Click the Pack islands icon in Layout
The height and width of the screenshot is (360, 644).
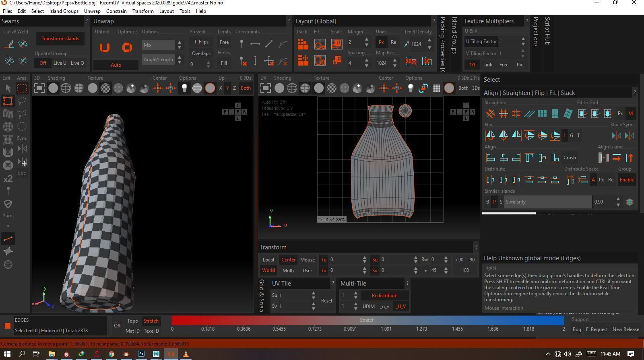click(x=303, y=44)
